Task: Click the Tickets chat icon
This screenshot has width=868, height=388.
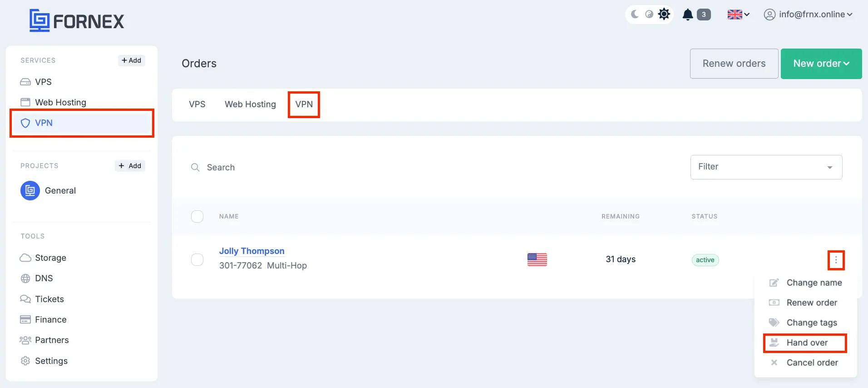Action: click(25, 299)
